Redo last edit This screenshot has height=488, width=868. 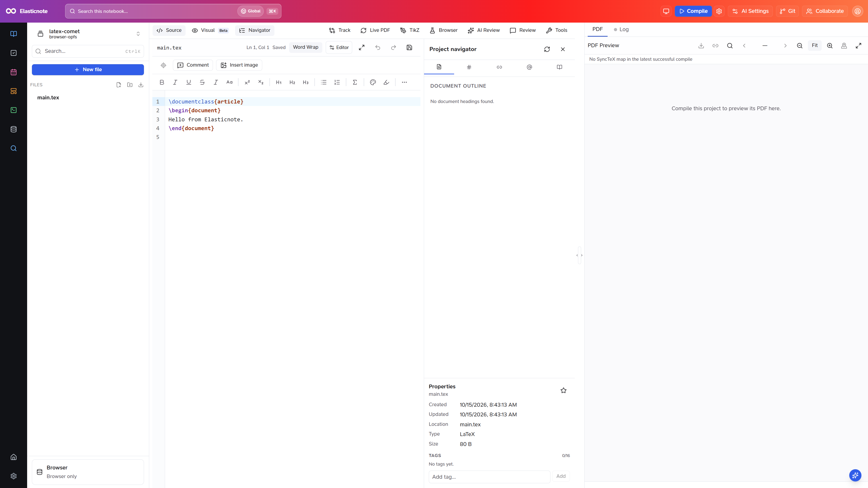pos(394,47)
